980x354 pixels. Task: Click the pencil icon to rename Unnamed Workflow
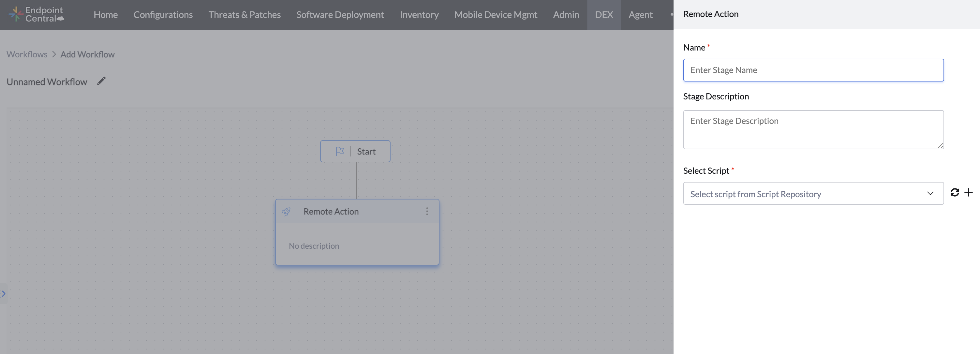(x=101, y=81)
